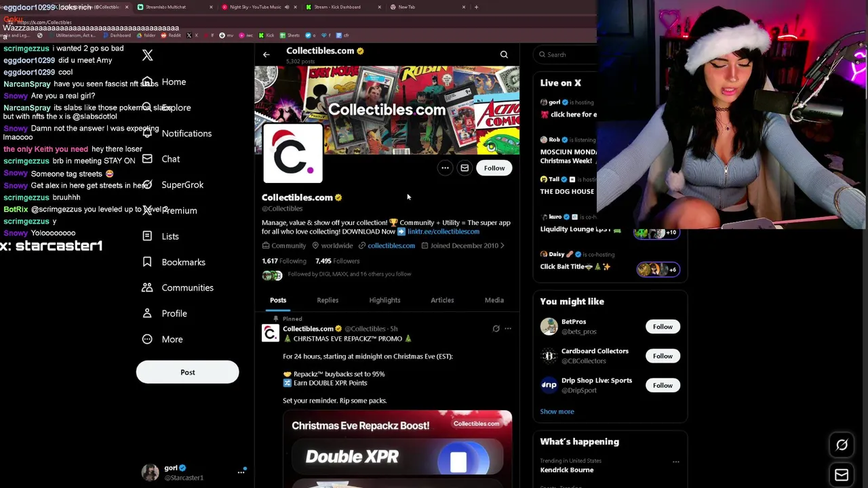
Task: Click the Grok icon on the pinned post
Action: pyautogui.click(x=496, y=329)
